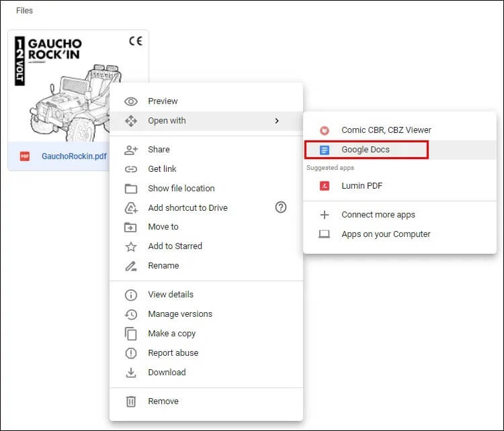
Task: Choose Lumin PDF suggested app
Action: pyautogui.click(x=400, y=186)
